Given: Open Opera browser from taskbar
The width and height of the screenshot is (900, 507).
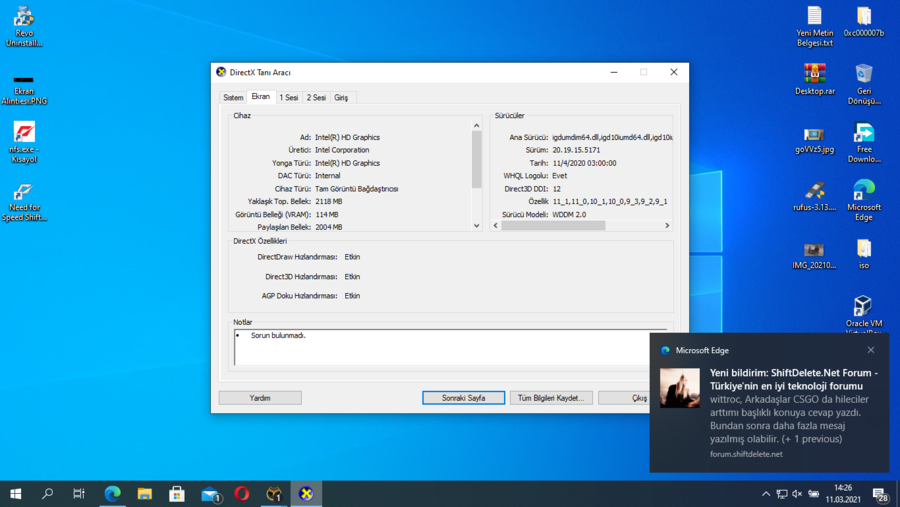Looking at the screenshot, I should pyautogui.click(x=242, y=494).
